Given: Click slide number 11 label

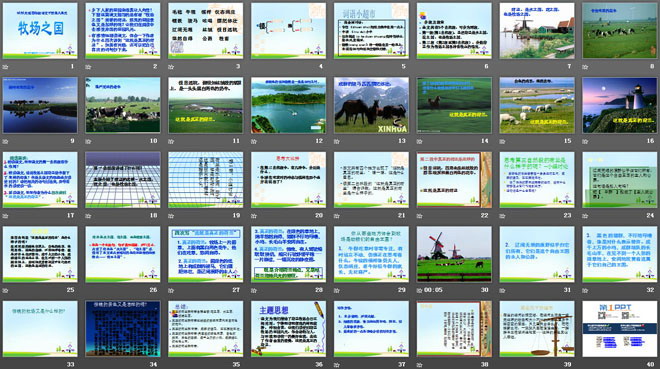Looking at the screenshot, I should 236,141.
